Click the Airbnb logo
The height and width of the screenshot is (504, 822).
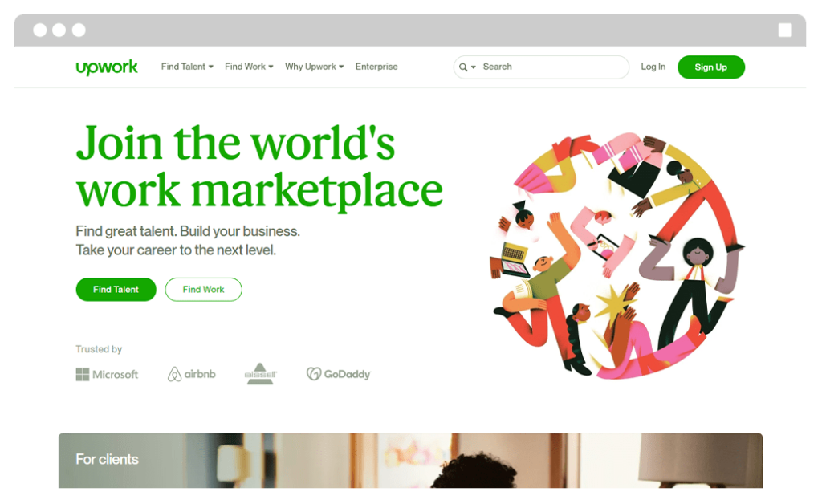click(191, 374)
